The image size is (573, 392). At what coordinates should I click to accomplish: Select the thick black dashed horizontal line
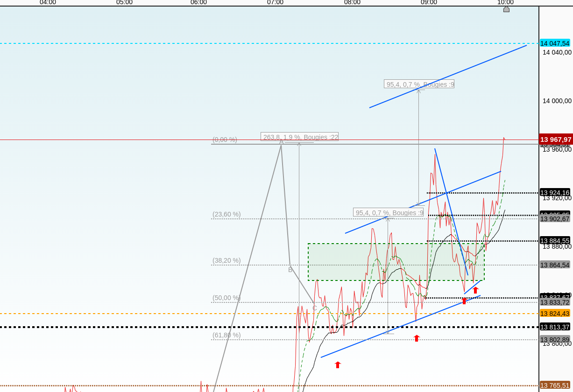click(x=269, y=327)
